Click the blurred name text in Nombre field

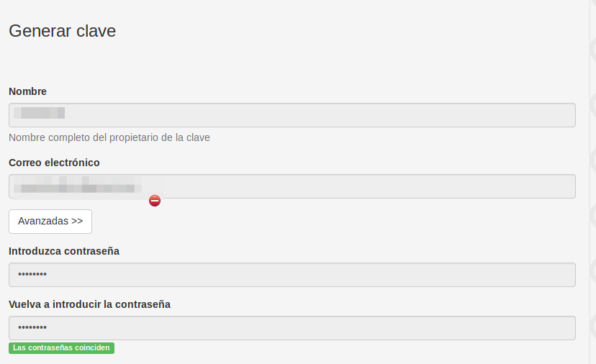[39, 113]
